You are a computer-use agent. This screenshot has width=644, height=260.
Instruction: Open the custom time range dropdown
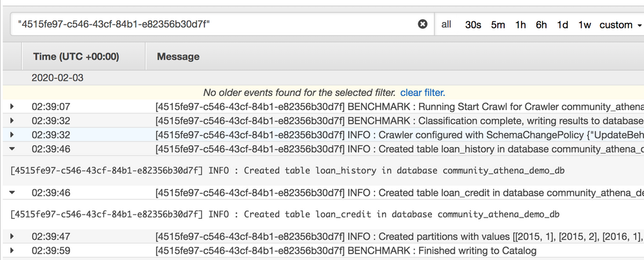pos(620,24)
